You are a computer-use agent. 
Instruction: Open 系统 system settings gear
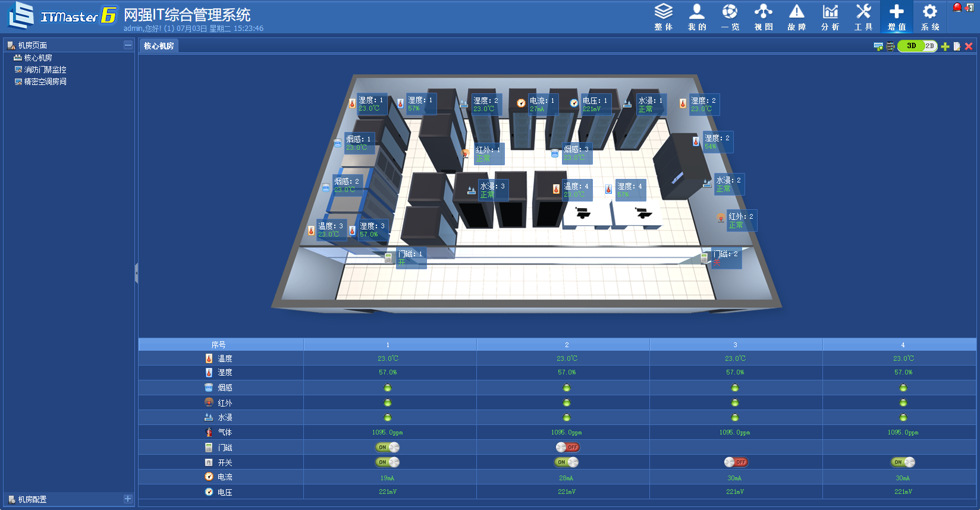[x=929, y=17]
